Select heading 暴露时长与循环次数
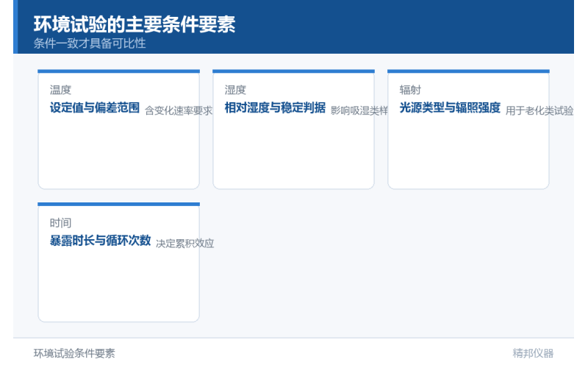Viewport: 588px width, 368px height. click(x=100, y=241)
